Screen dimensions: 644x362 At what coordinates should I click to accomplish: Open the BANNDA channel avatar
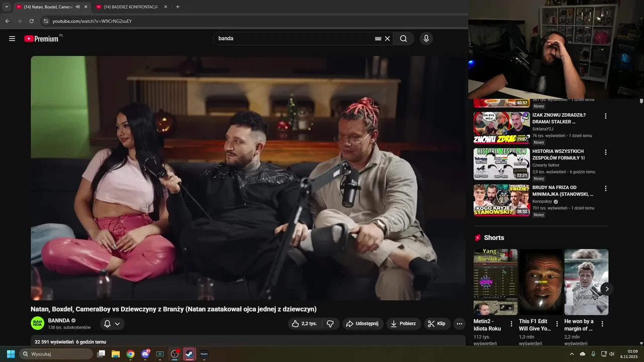tap(37, 323)
